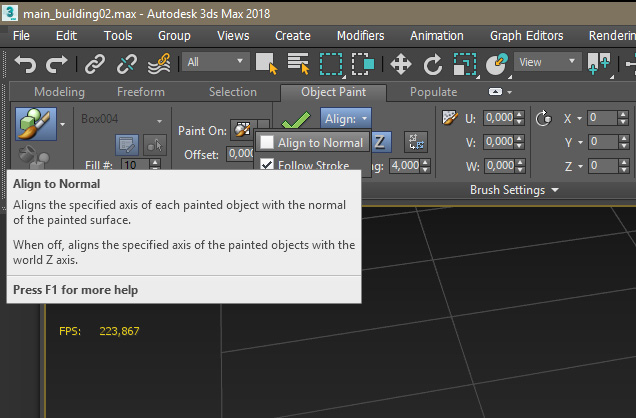Expand the Brush Settings panel arrow
636x418 pixels.
555,190
